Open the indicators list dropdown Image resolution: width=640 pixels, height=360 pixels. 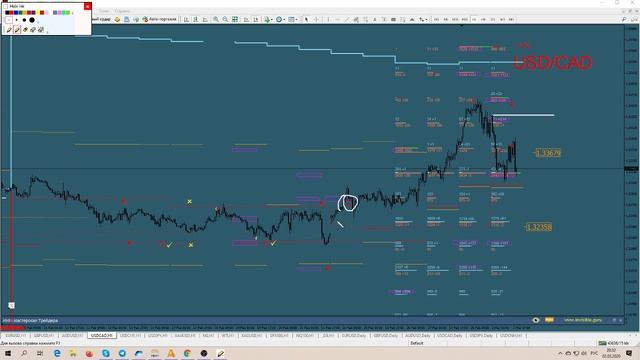coord(268,19)
